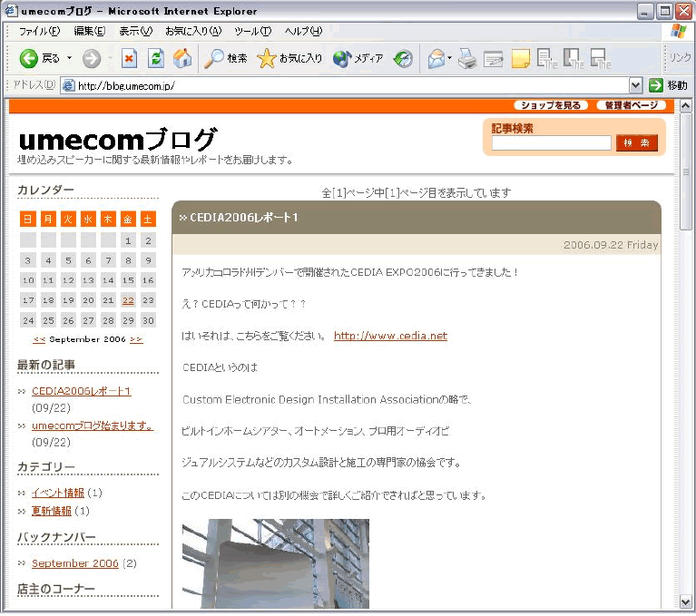Screen dimensions: 696x616
Task: Open the http://www.cedia.net link
Action: coord(390,336)
